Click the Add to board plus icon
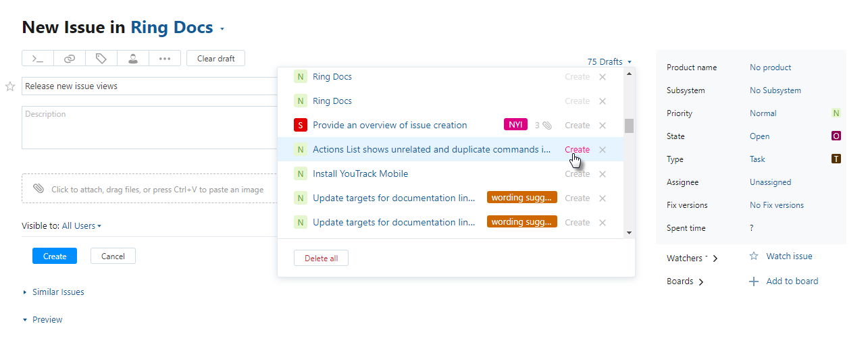 pyautogui.click(x=754, y=281)
